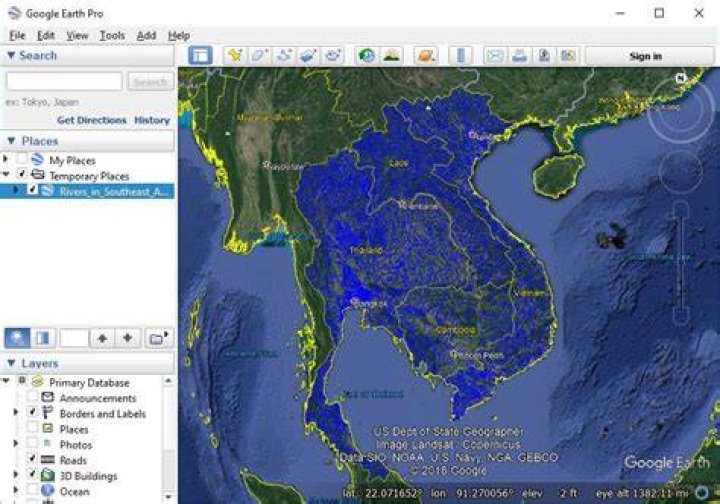Toggle the sidebar visibility button

(200, 56)
